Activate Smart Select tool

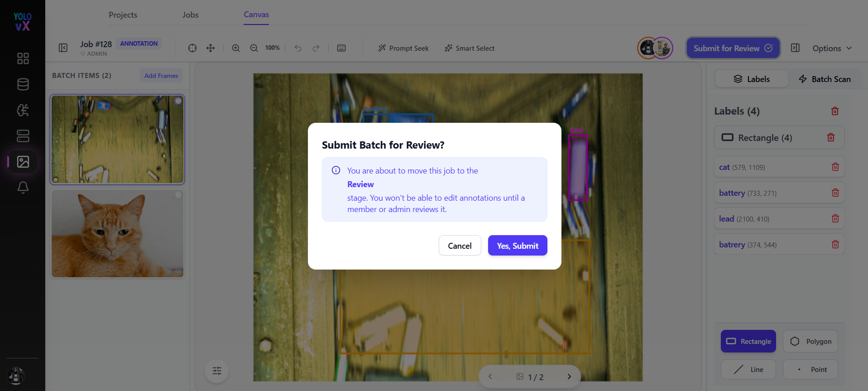[x=470, y=48]
